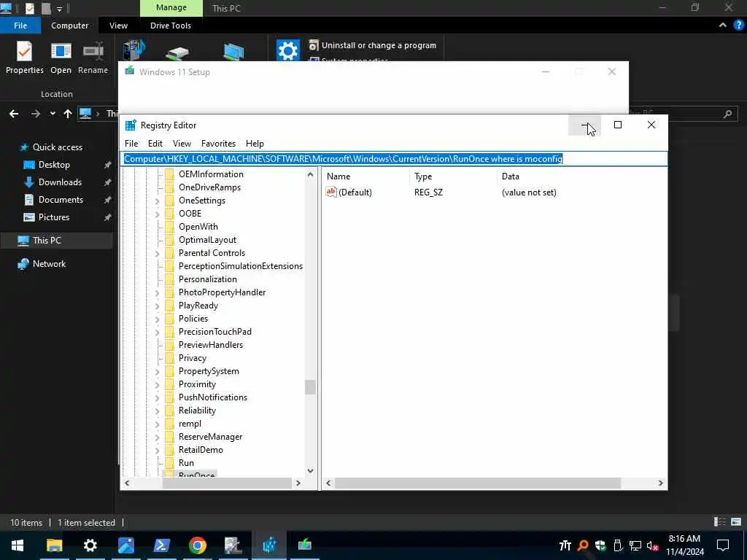The width and height of the screenshot is (747, 560).
Task: Expand the Parental Controls key
Action: [x=158, y=254]
